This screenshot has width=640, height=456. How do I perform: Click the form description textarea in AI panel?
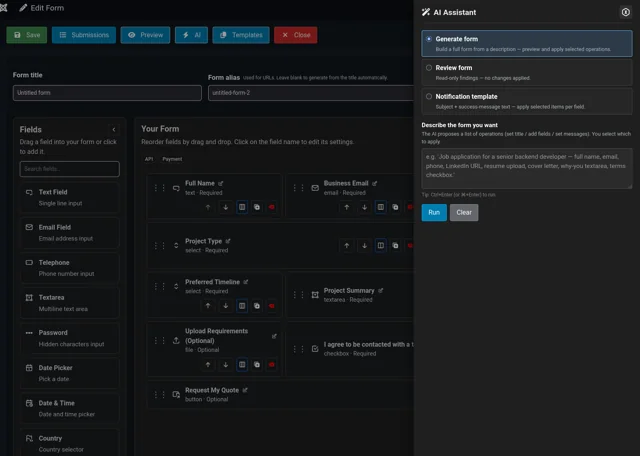527,168
